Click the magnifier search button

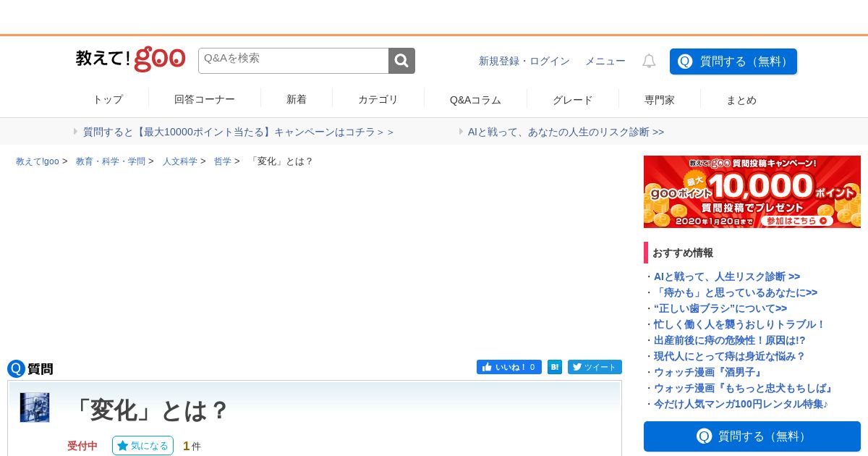pos(401,61)
